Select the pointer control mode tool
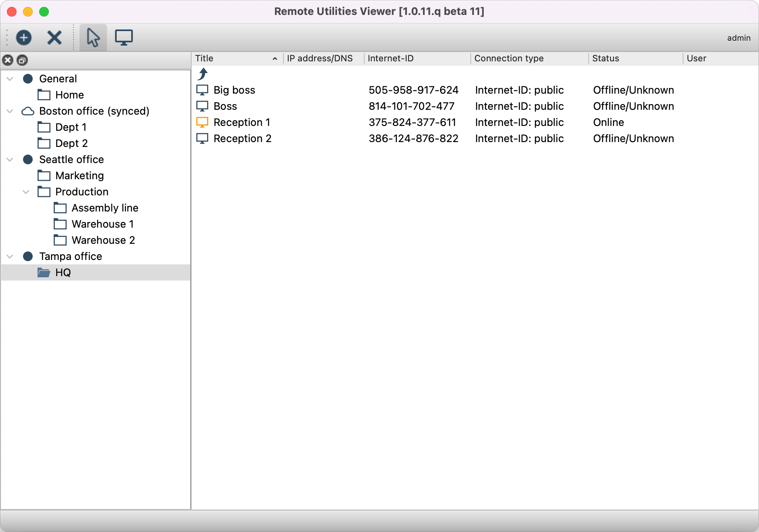This screenshot has width=759, height=532. click(93, 38)
